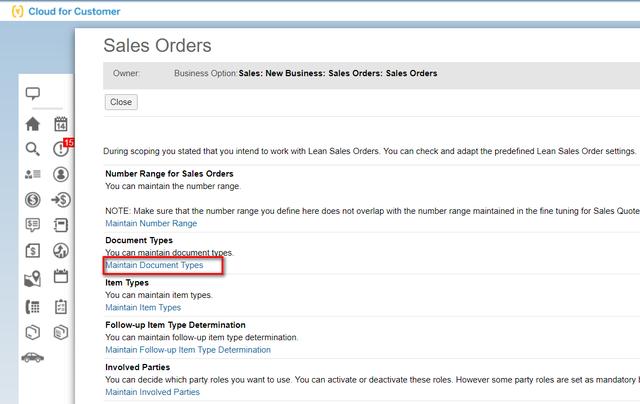Open the feed speech bubble icon

tap(33, 93)
